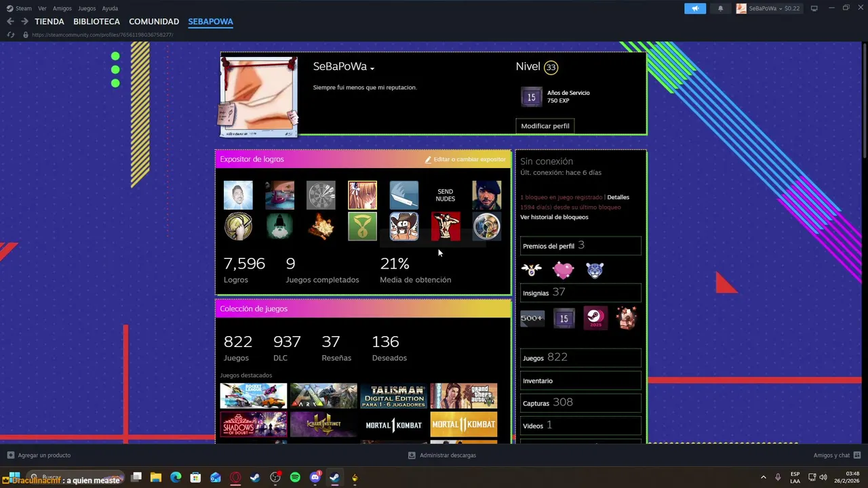
Task: Open the Videos 1 link
Action: pyautogui.click(x=580, y=425)
